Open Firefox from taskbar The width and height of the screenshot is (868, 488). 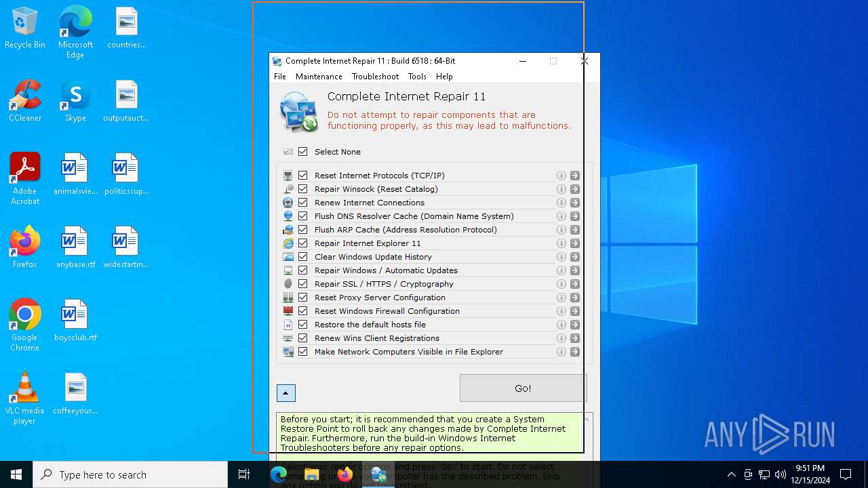pos(345,474)
